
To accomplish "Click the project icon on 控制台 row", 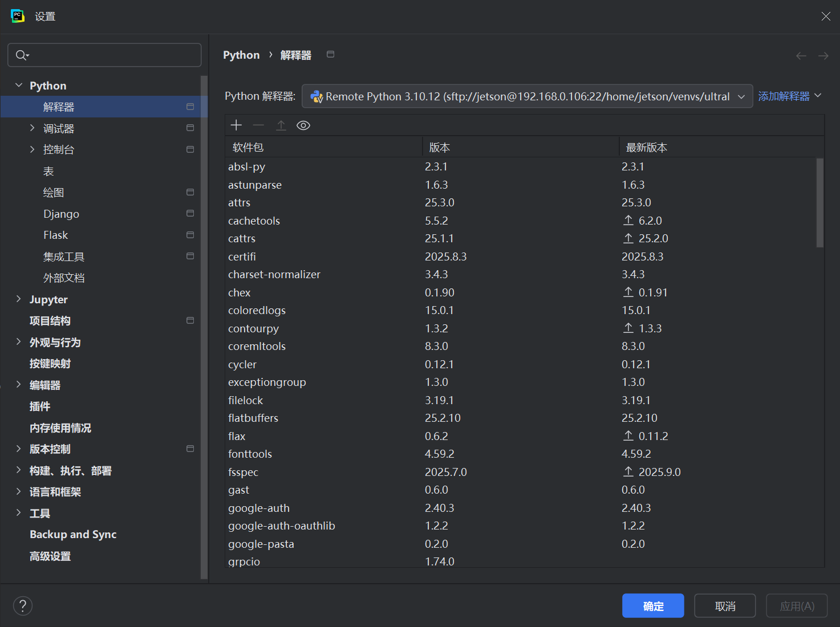I will pyautogui.click(x=190, y=149).
